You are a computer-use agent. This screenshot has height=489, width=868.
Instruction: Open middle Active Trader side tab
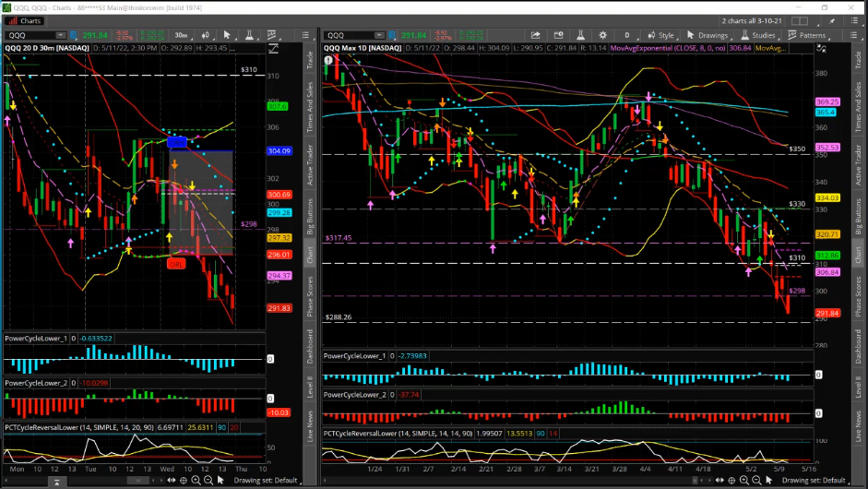pos(310,165)
